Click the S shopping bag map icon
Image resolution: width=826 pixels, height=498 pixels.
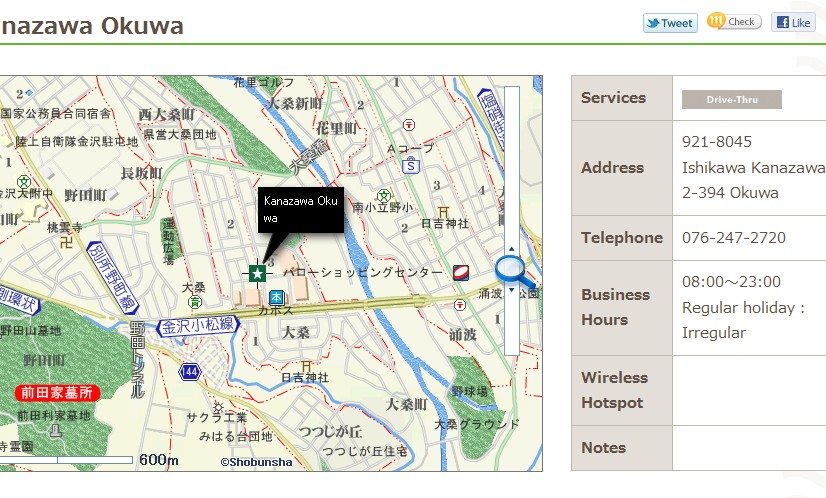click(x=411, y=165)
